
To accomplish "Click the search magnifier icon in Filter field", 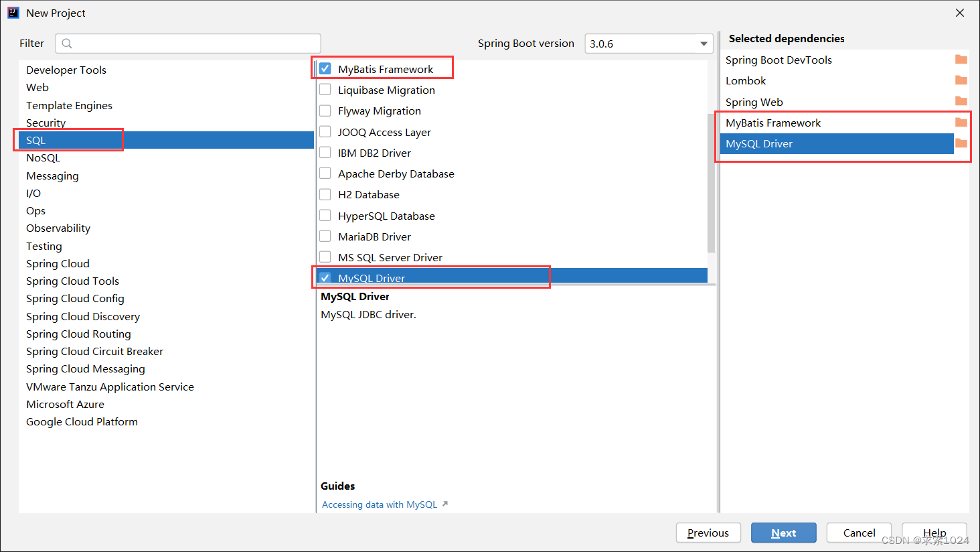I will coord(67,44).
